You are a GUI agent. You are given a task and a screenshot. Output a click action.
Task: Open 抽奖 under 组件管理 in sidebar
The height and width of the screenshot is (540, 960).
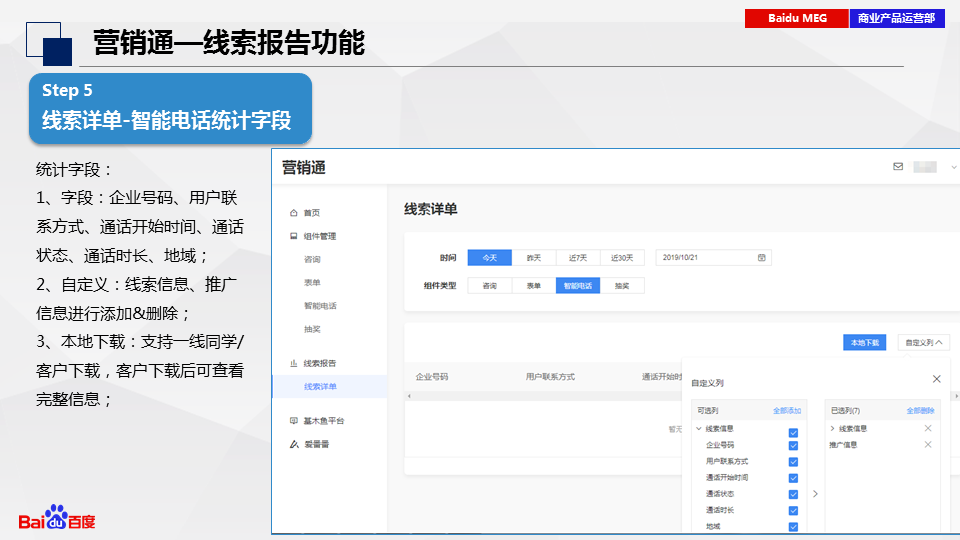[312, 329]
